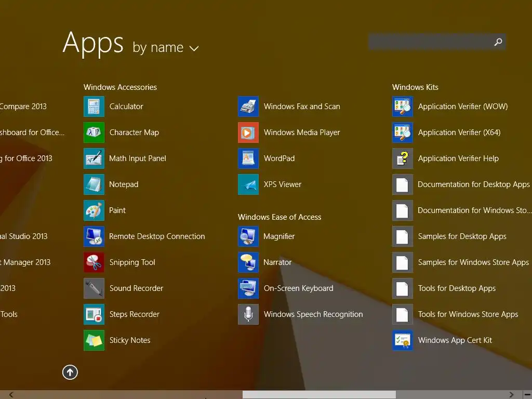Click the Tools for Desktop Apps file icon

coord(403,288)
